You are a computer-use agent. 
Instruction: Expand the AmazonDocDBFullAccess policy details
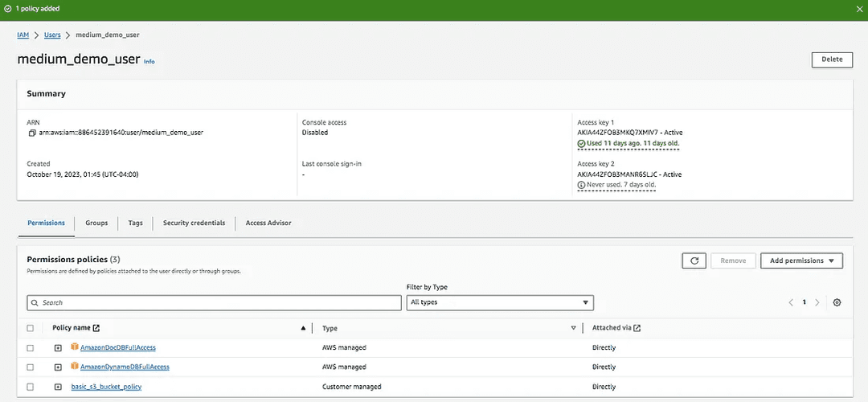[x=58, y=348]
